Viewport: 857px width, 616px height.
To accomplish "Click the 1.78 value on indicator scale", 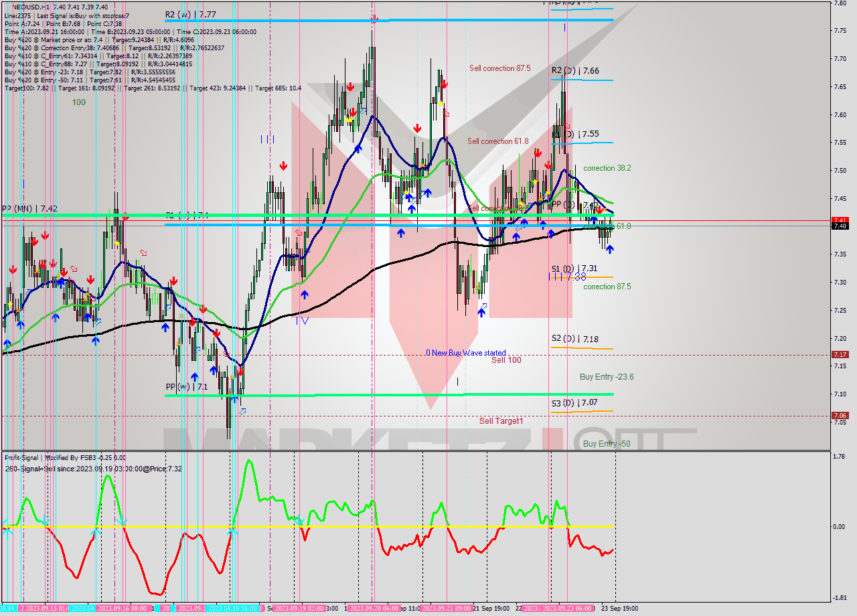I will pyautogui.click(x=840, y=457).
